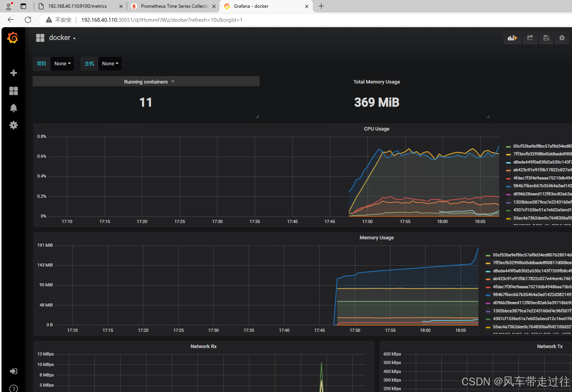Viewport: 572px width, 392px height.
Task: Click the browser back arrow
Action: (11, 20)
